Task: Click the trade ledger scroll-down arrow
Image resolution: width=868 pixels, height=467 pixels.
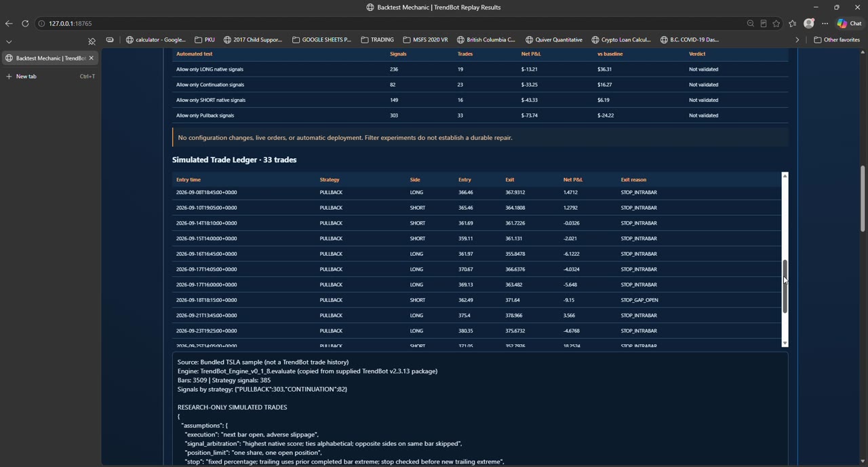Action: [x=785, y=343]
